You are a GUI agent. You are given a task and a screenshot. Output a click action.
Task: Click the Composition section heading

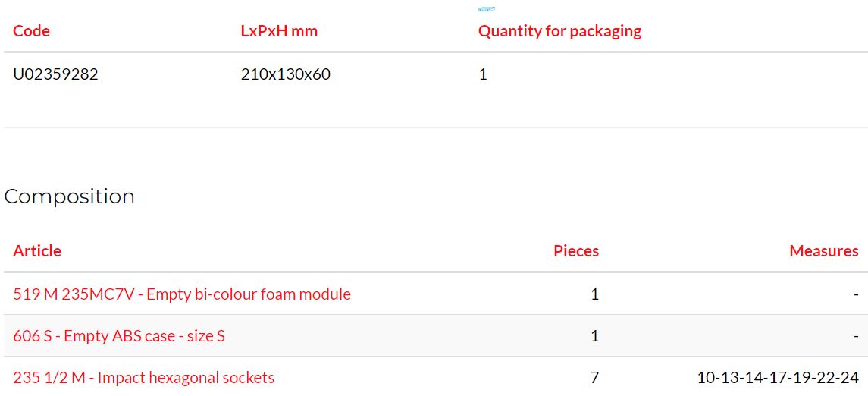point(69,196)
